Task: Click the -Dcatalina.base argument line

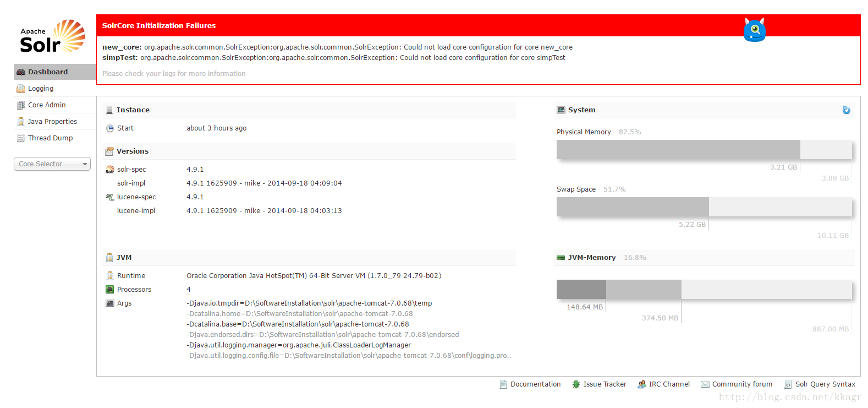Action: pyautogui.click(x=298, y=324)
